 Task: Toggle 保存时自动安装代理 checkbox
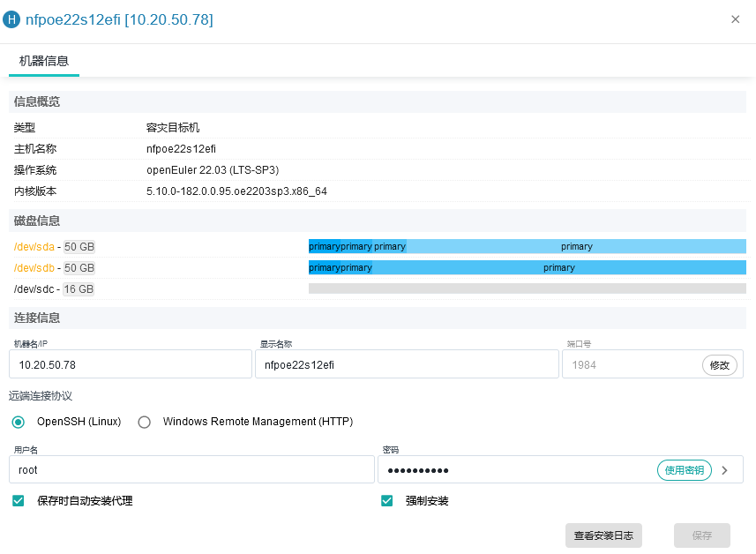(x=19, y=501)
